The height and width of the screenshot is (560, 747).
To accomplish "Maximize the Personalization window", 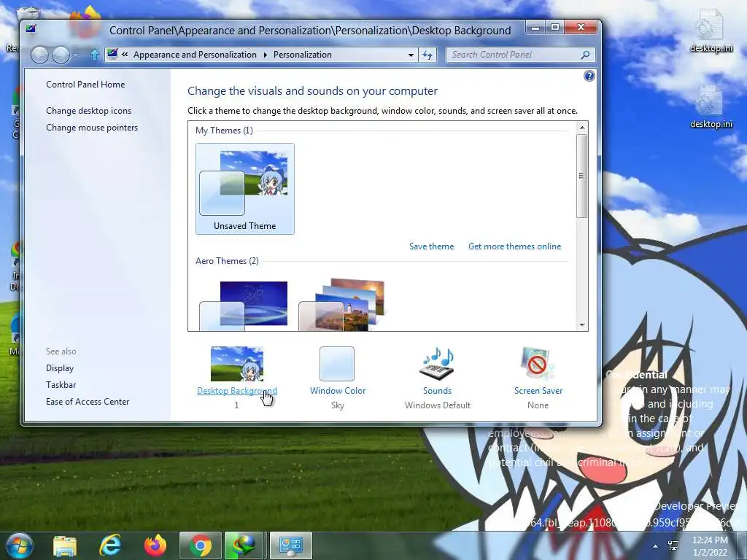I will tap(555, 28).
